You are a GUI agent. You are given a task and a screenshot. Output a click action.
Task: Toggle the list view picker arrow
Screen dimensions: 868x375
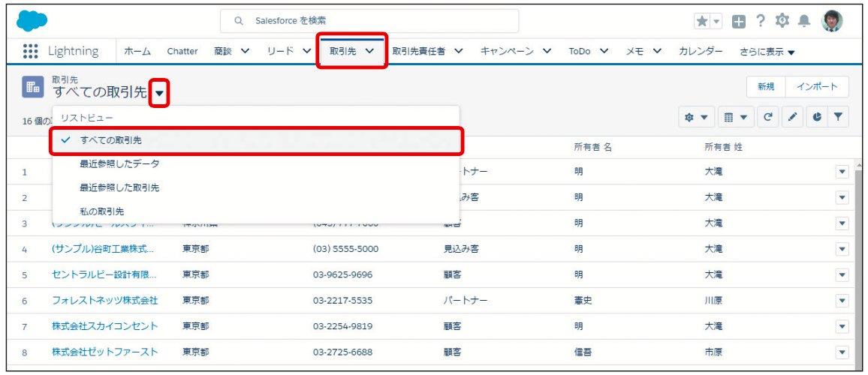click(159, 94)
